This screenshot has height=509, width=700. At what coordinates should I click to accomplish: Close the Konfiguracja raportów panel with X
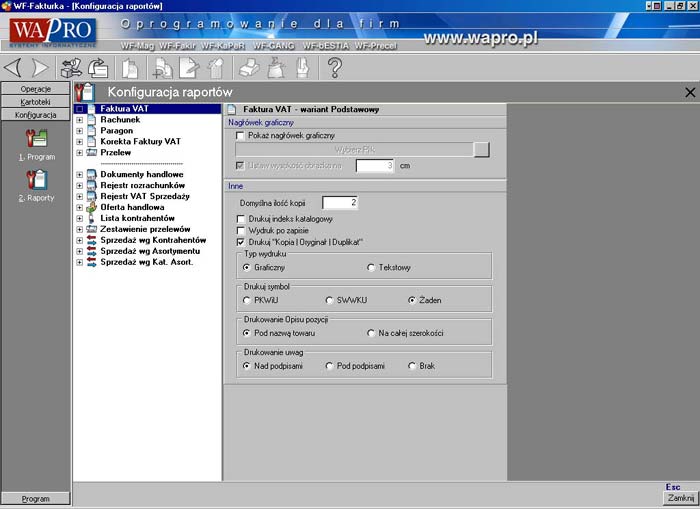tap(689, 92)
